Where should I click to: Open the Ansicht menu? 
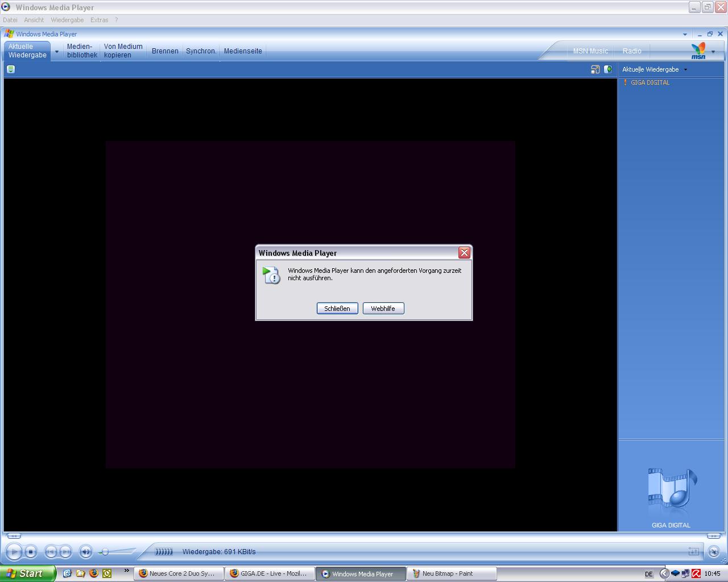(x=34, y=20)
